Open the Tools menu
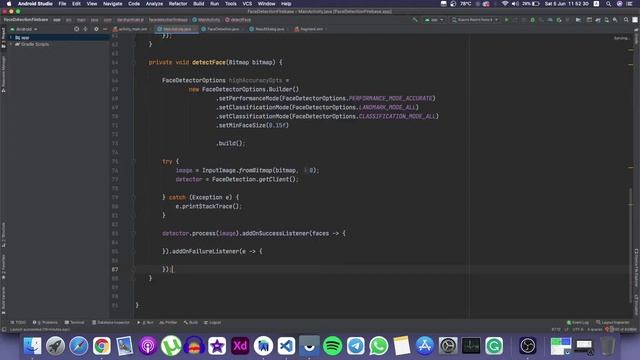 [231, 4]
